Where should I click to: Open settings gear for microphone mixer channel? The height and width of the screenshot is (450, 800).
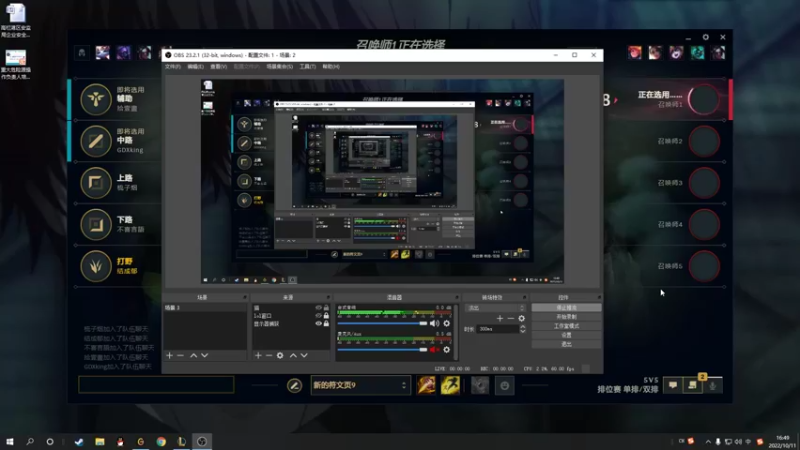[x=446, y=349]
